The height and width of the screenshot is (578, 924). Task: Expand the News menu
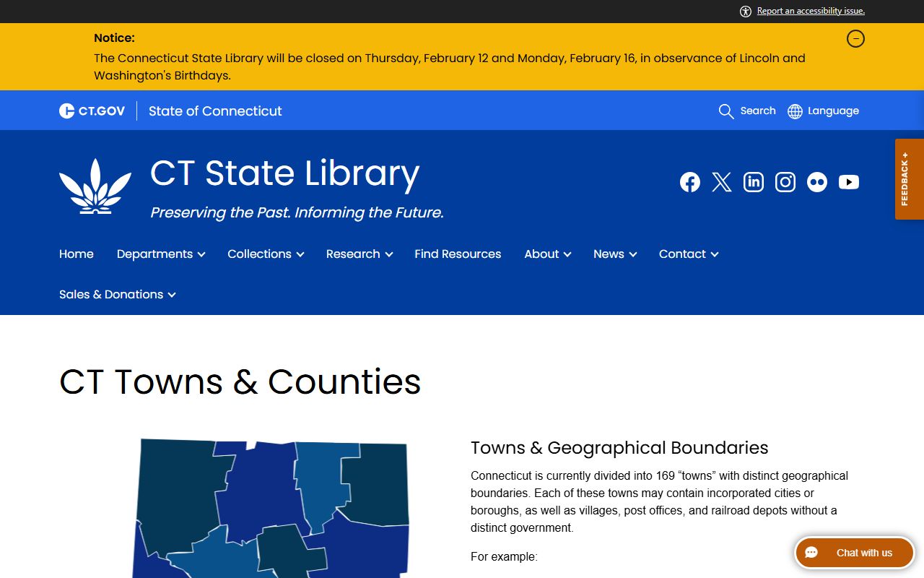[x=615, y=254]
